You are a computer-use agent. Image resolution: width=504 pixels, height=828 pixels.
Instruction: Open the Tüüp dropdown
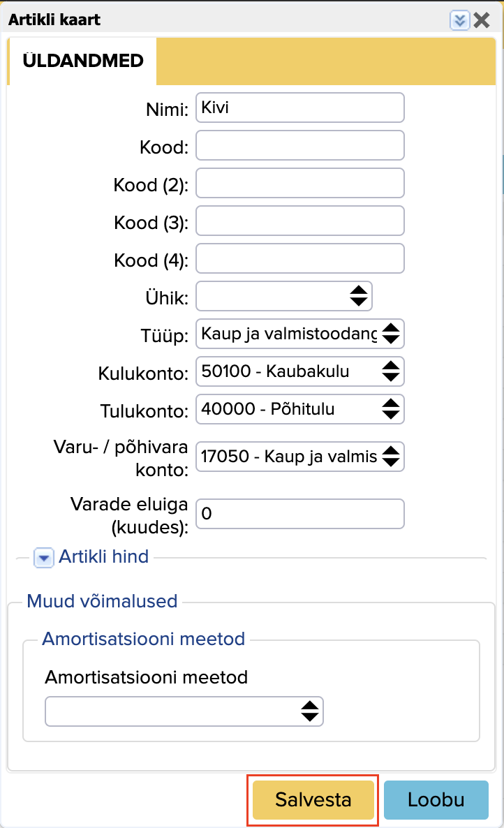pos(300,334)
